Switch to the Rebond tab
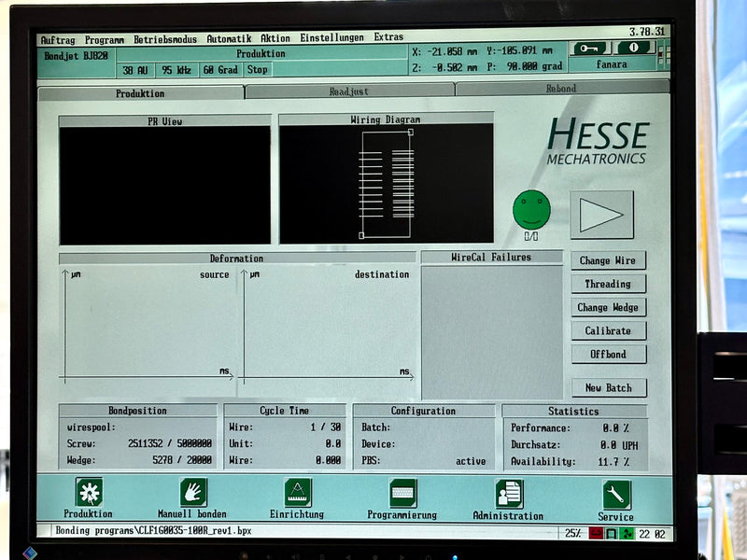The height and width of the screenshot is (560, 747). [x=562, y=88]
